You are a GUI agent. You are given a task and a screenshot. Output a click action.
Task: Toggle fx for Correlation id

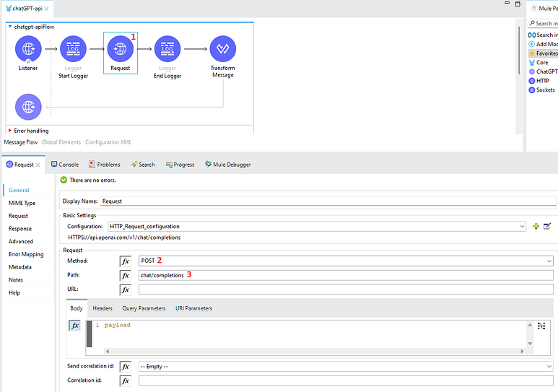click(x=126, y=381)
